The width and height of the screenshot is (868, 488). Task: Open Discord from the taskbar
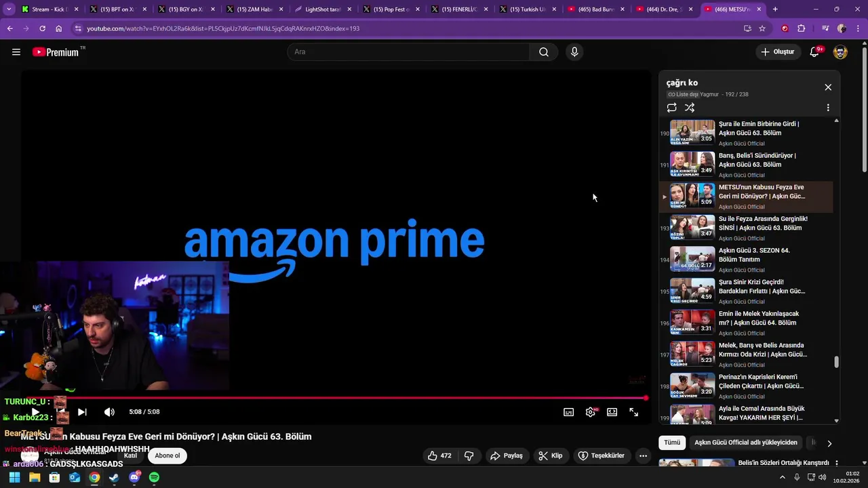134,477
